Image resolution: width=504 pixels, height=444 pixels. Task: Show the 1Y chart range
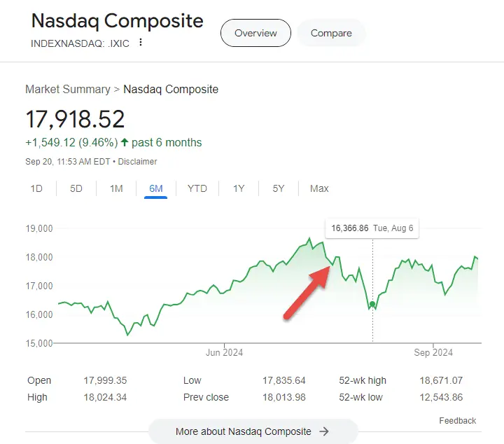click(x=239, y=188)
